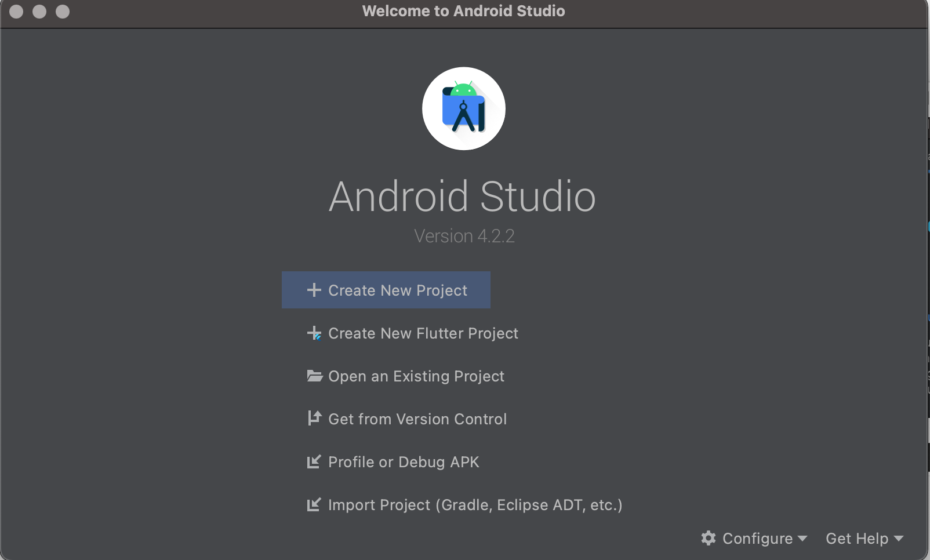The width and height of the screenshot is (930, 560).
Task: Close the welcome window
Action: point(16,12)
